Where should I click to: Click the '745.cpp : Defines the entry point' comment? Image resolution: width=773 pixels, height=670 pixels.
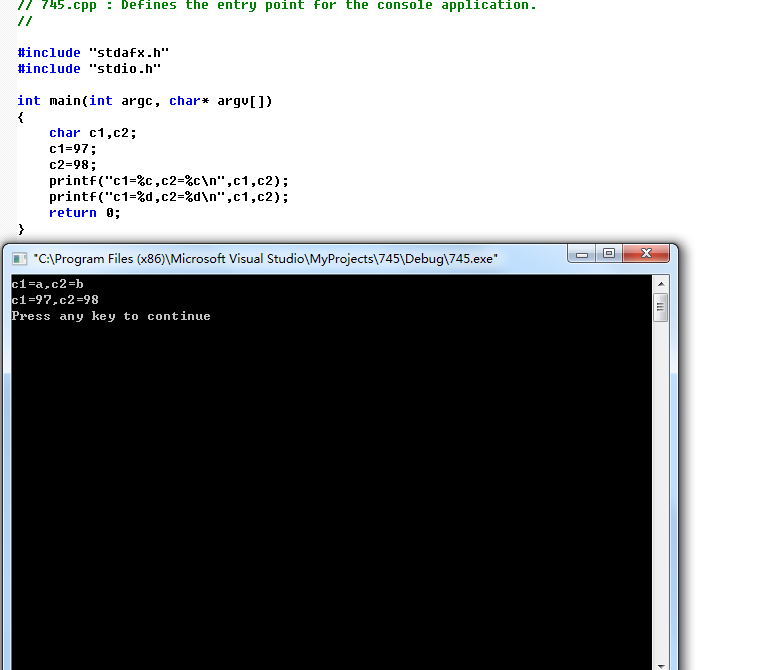tap(277, 5)
